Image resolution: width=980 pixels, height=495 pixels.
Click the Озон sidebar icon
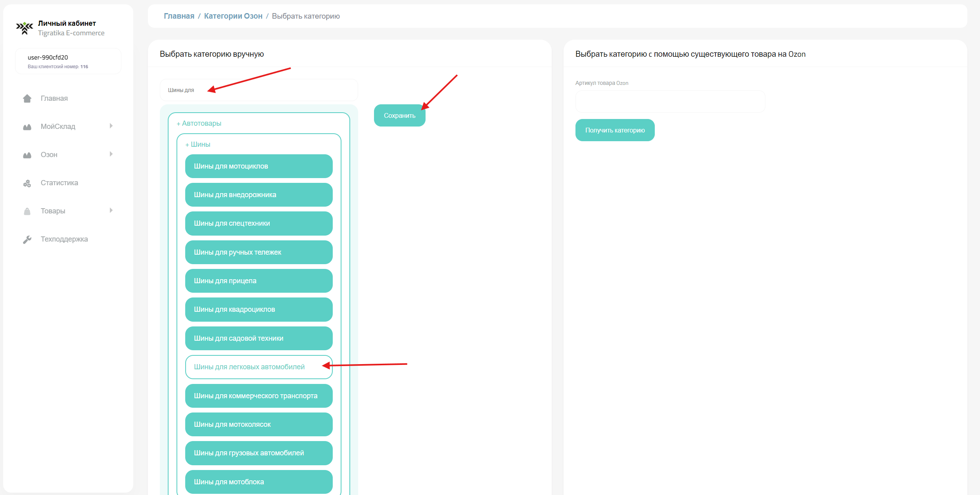pos(27,155)
